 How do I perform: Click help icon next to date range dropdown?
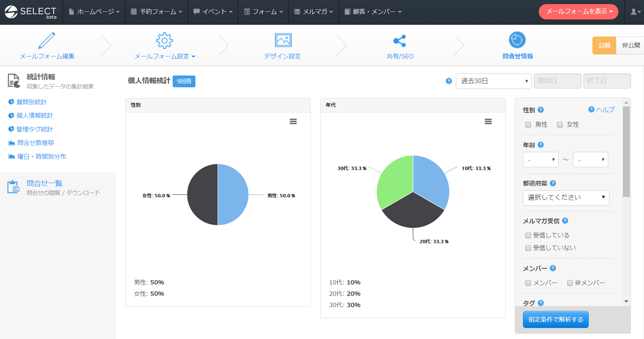point(449,81)
